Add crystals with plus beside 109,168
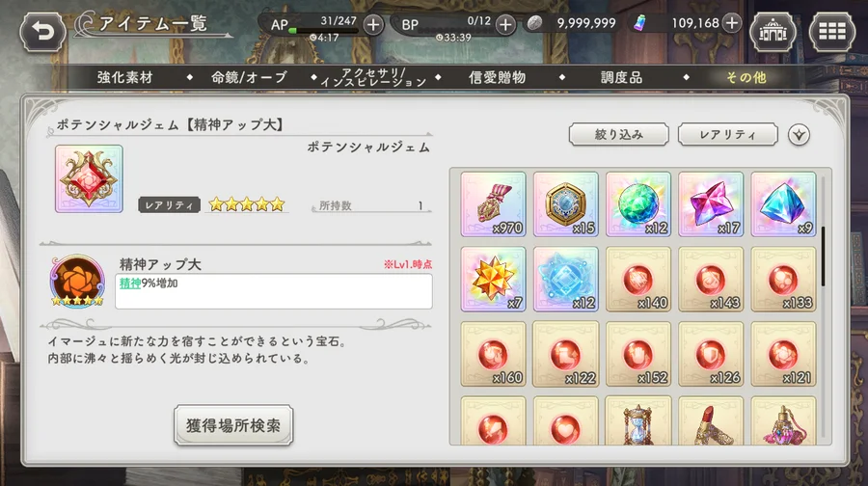The height and width of the screenshot is (486, 868). pyautogui.click(x=732, y=23)
